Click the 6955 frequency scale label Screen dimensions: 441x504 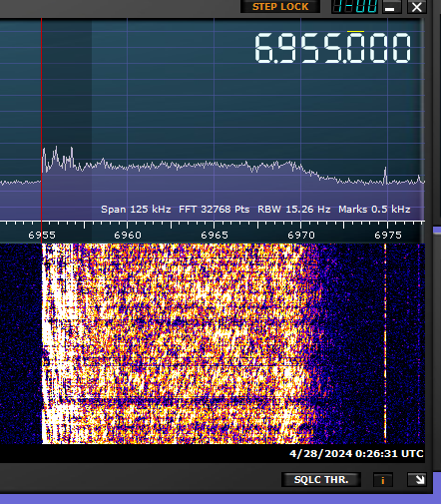pos(42,236)
